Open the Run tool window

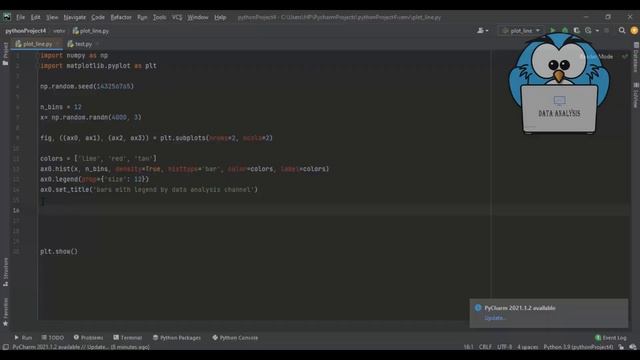tap(23, 338)
